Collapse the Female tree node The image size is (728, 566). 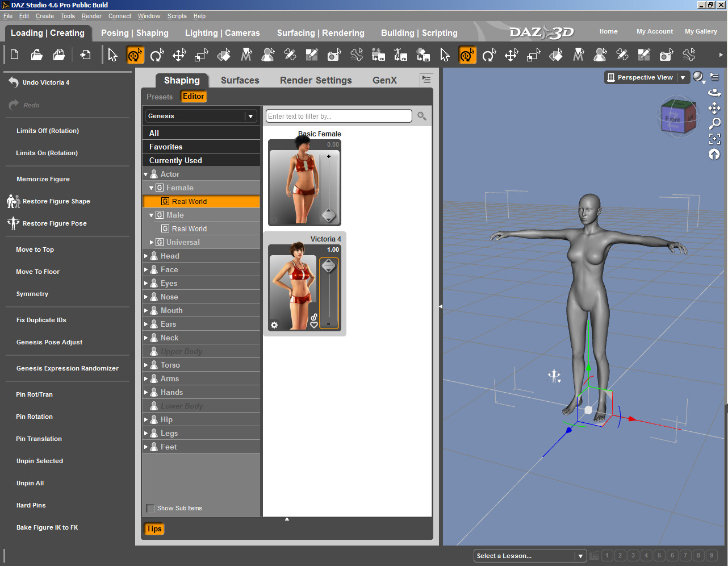click(x=152, y=188)
